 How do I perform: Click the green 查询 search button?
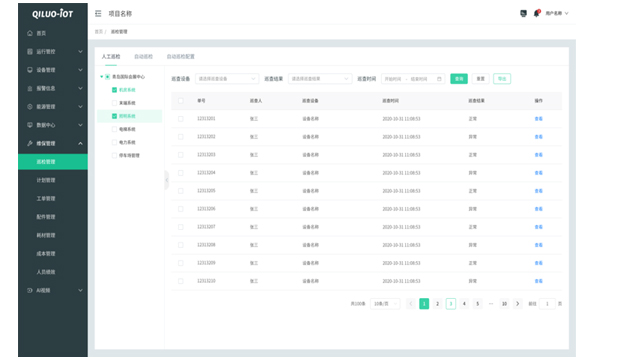(459, 79)
